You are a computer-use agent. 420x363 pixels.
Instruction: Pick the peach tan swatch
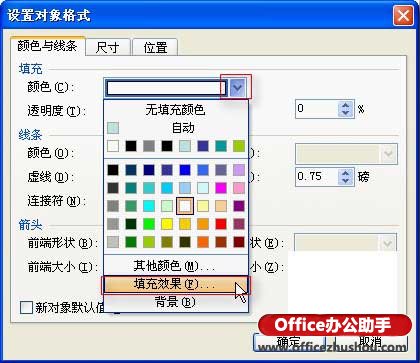(x=221, y=206)
